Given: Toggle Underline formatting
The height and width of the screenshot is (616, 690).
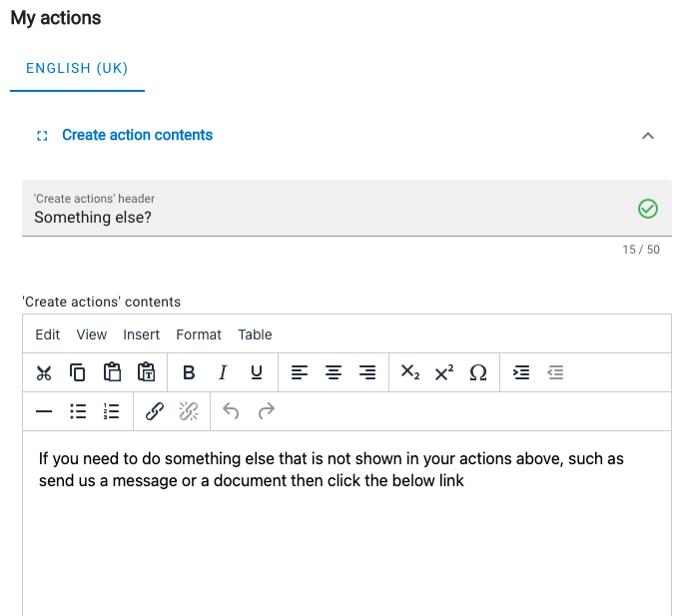Looking at the screenshot, I should [256, 372].
